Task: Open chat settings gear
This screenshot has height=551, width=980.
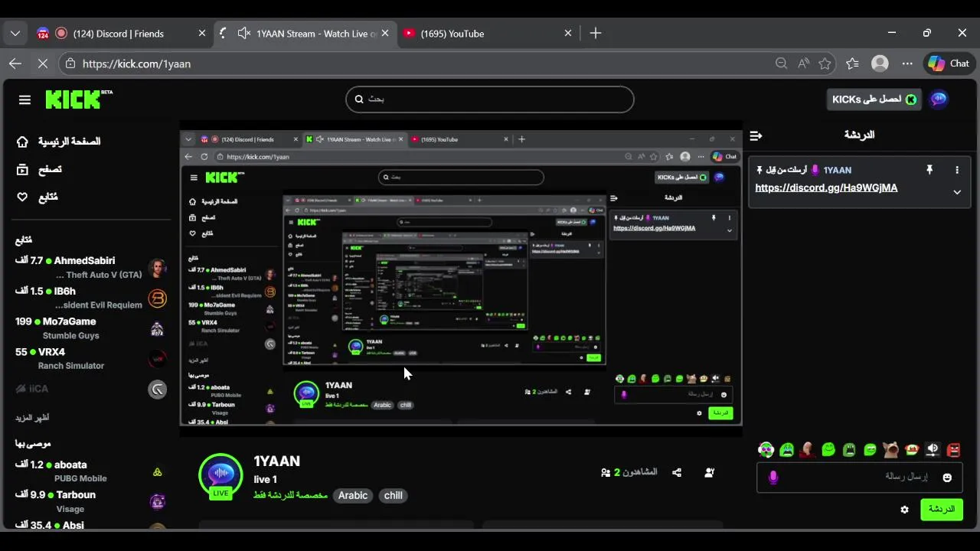Action: 904,510
